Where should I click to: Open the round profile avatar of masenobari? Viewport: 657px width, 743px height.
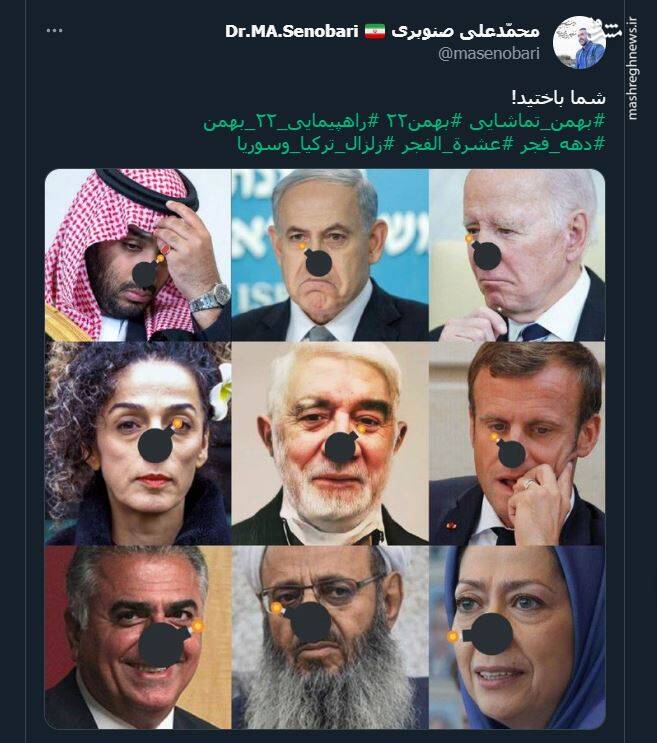[x=579, y=42]
